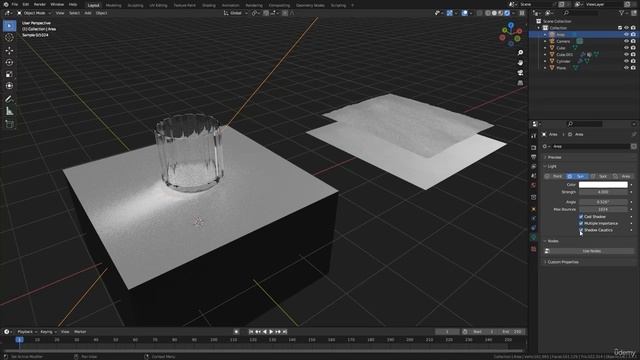Jump to the first frame
This screenshot has height=360, width=640.
point(251,332)
